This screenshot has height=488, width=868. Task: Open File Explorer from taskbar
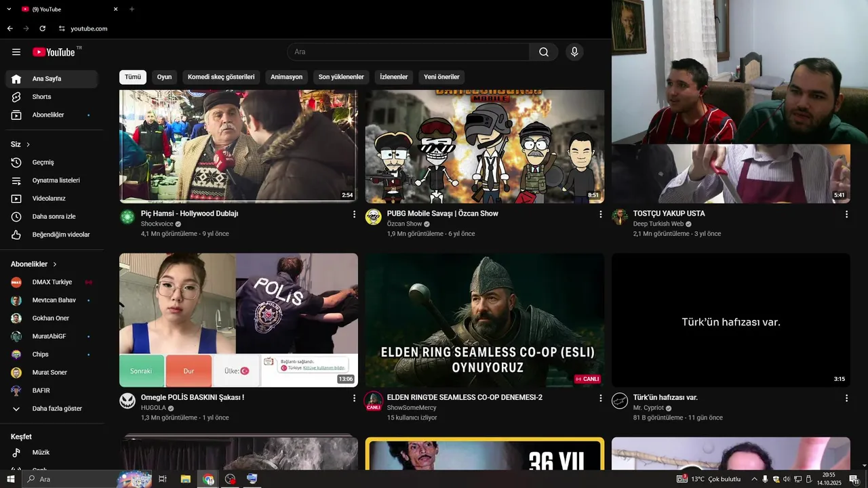pyautogui.click(x=185, y=479)
